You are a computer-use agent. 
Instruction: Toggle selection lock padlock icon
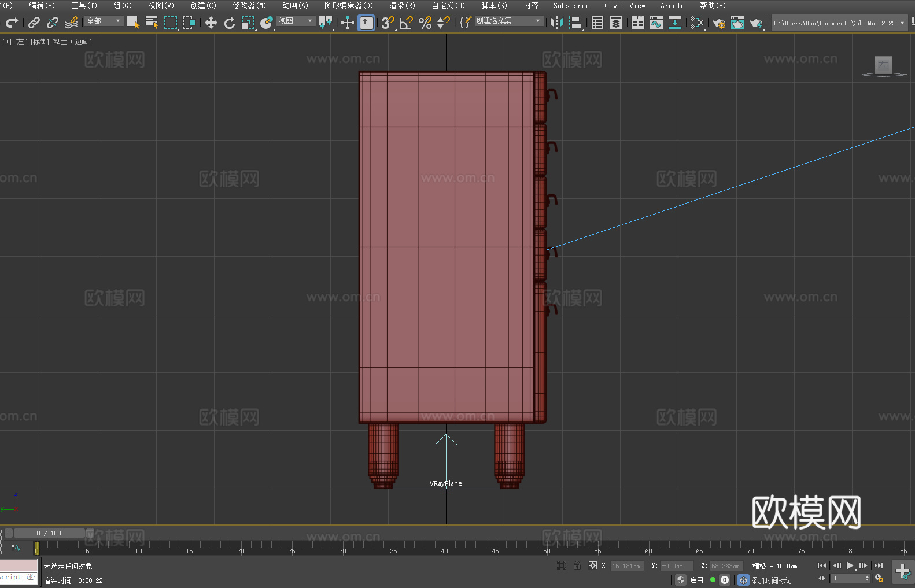pyautogui.click(x=577, y=565)
